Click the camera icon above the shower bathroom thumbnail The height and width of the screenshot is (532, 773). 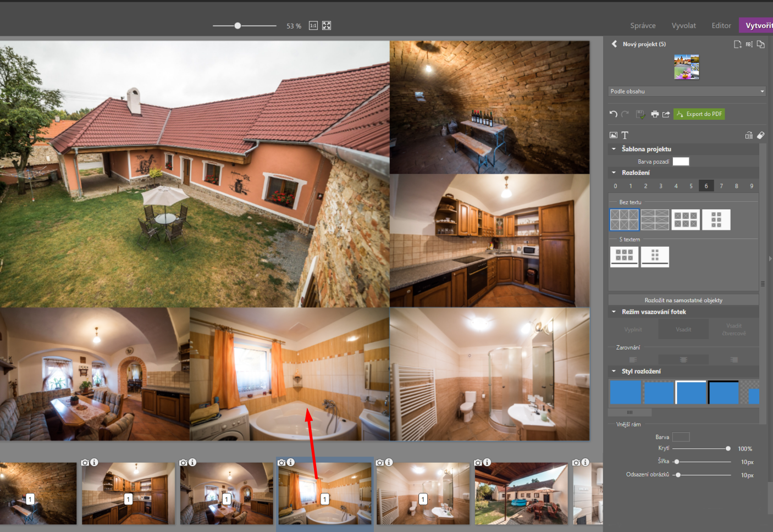pos(380,462)
